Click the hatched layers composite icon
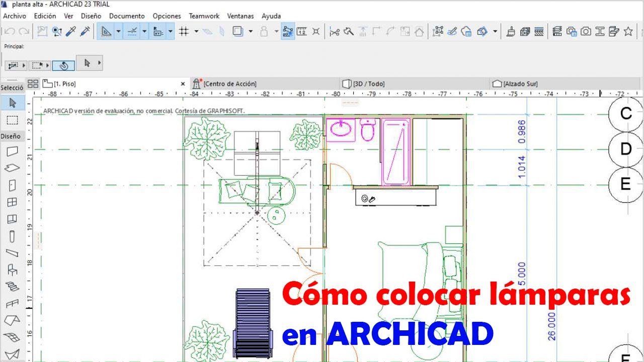Viewport: 644px width, 362px height. (539, 31)
